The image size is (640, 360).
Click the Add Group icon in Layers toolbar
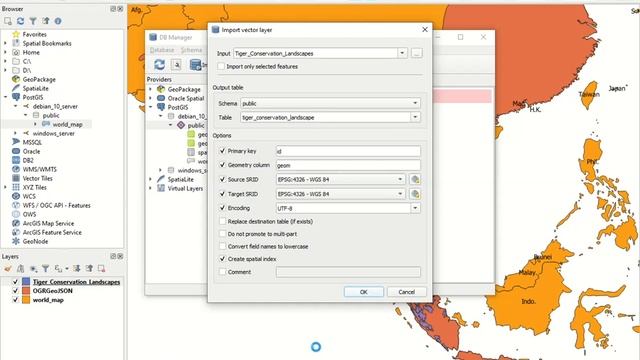pyautogui.click(x=20, y=269)
